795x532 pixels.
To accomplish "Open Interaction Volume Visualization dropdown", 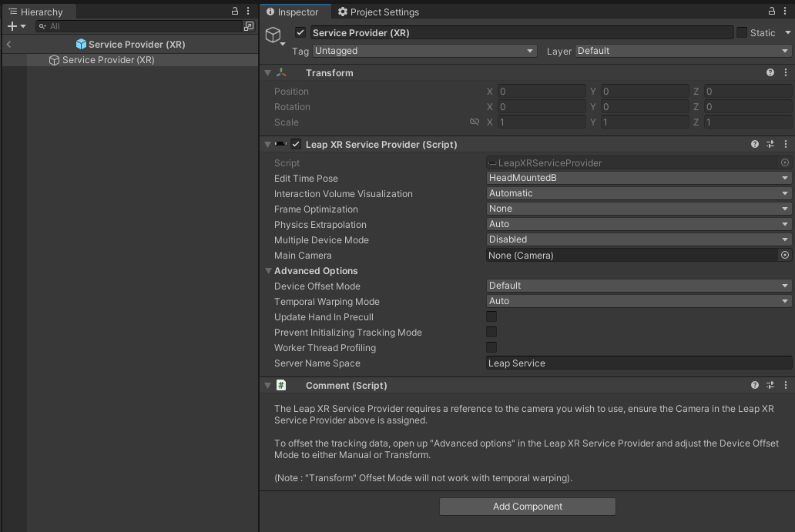I will coord(639,193).
